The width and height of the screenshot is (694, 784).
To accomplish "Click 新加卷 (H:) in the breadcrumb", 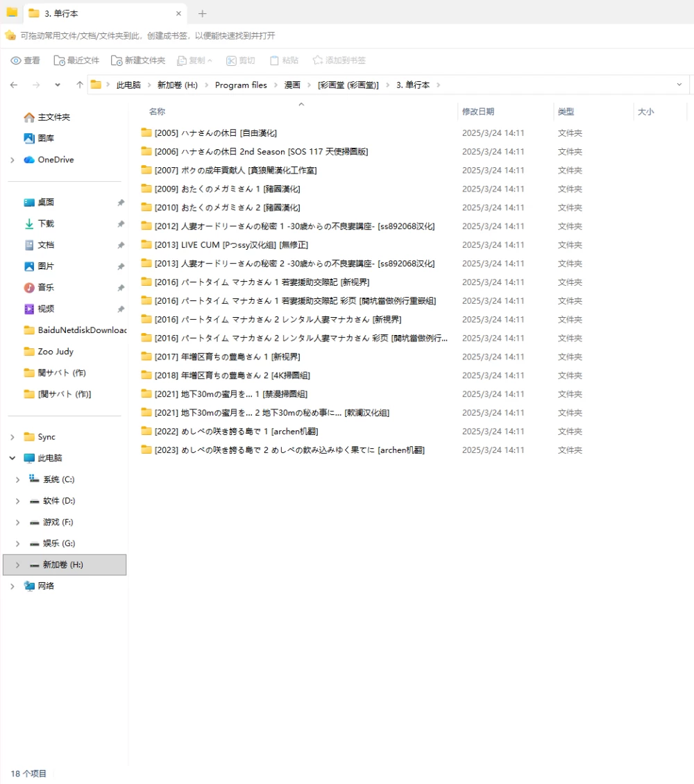I will 178,85.
